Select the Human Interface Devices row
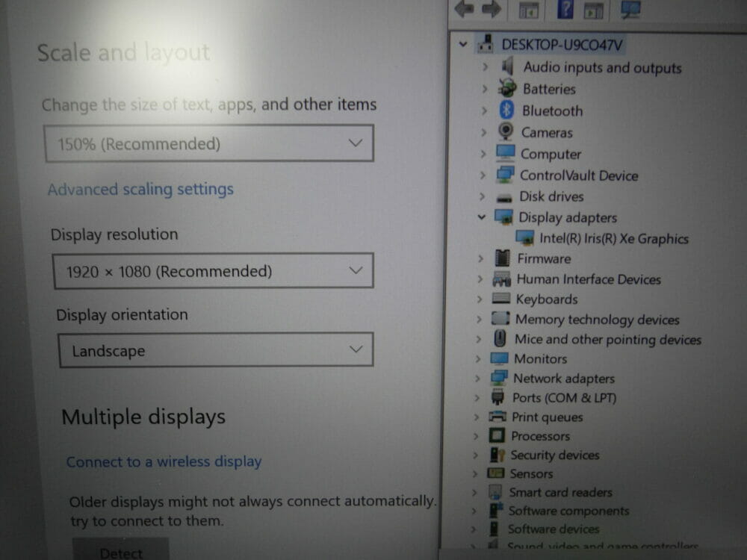This screenshot has height=560, width=747. coord(589,279)
